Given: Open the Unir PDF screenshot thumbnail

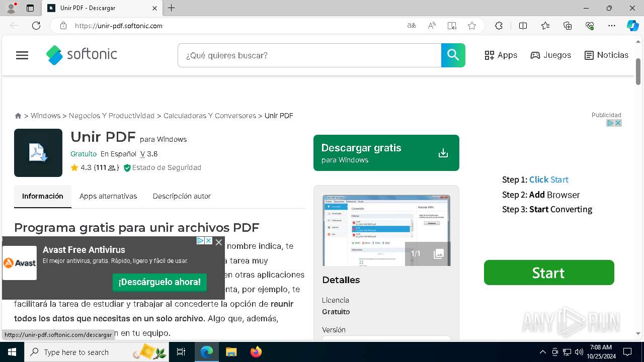Looking at the screenshot, I should 386,230.
